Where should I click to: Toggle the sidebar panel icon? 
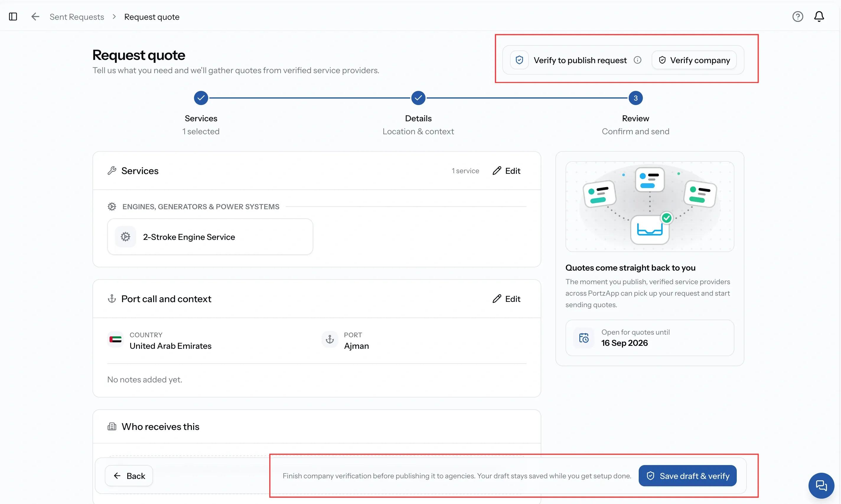tap(13, 17)
